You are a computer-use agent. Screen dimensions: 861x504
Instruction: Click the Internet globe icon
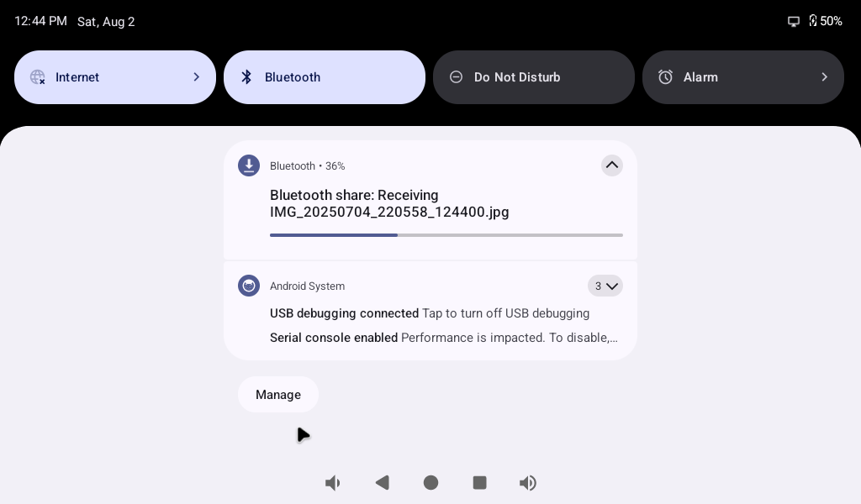point(37,77)
